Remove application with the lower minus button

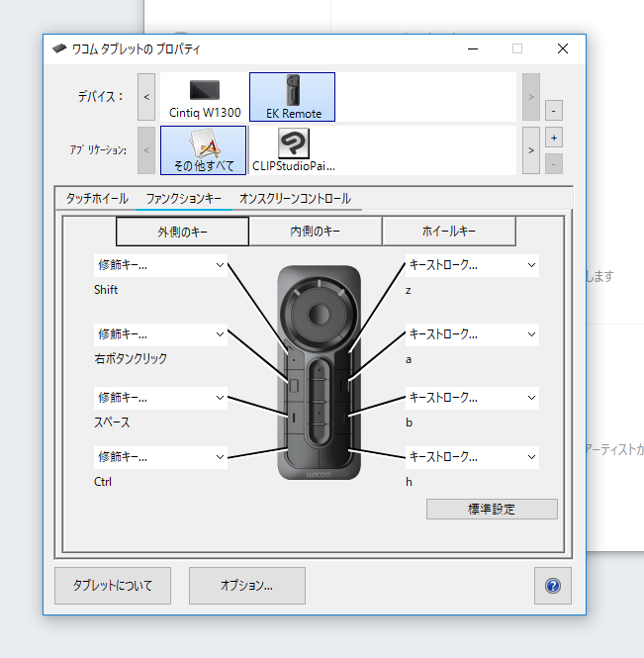click(554, 163)
